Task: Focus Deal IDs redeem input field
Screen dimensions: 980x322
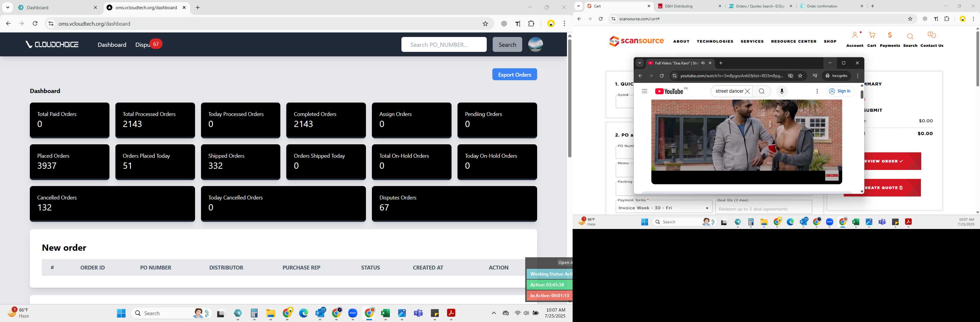Action: pyautogui.click(x=763, y=208)
